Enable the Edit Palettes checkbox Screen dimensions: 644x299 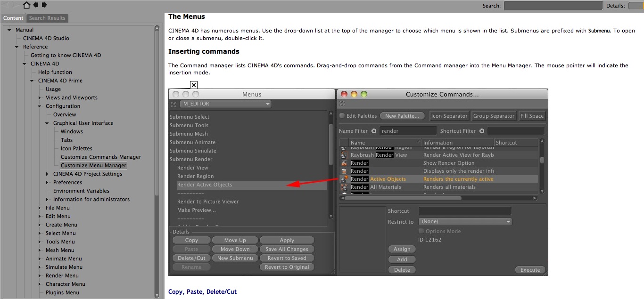tap(342, 116)
